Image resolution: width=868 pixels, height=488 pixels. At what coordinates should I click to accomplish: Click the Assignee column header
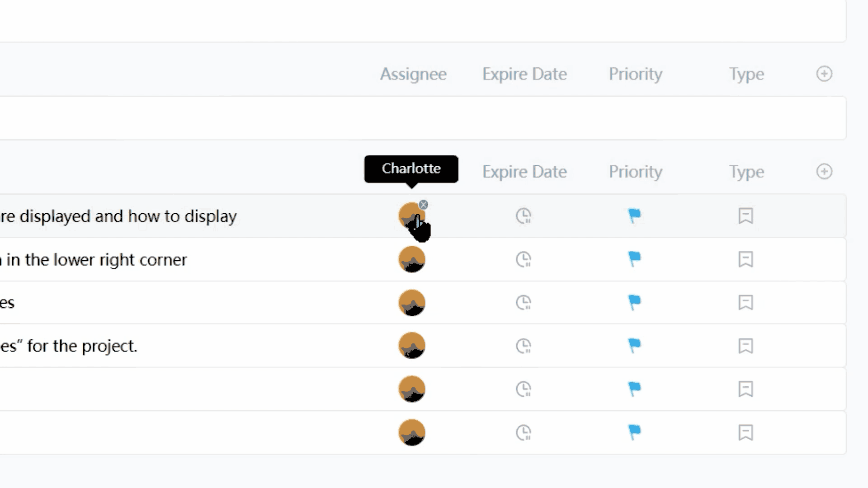point(413,73)
